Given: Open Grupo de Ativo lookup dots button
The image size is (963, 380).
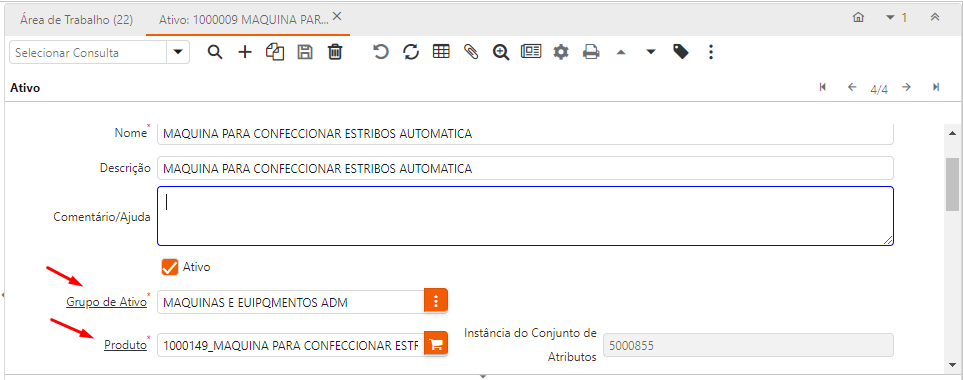Looking at the screenshot, I should tap(436, 301).
